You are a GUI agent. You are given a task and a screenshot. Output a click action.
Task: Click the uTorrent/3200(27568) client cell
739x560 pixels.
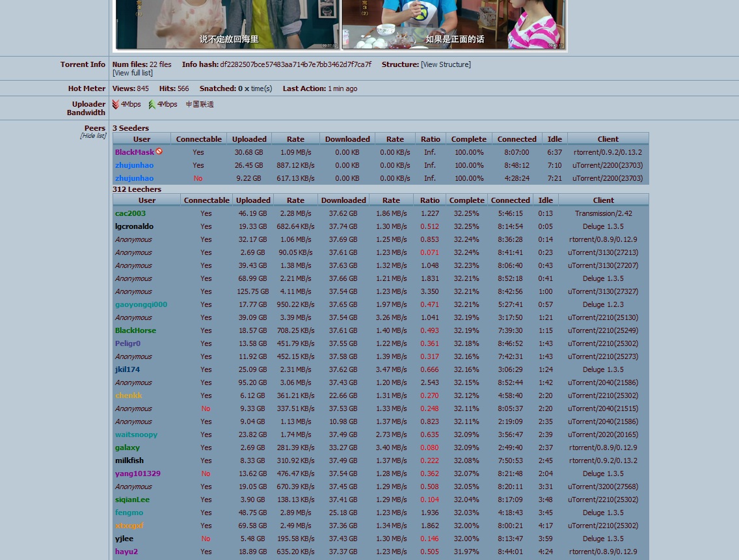[x=603, y=487]
